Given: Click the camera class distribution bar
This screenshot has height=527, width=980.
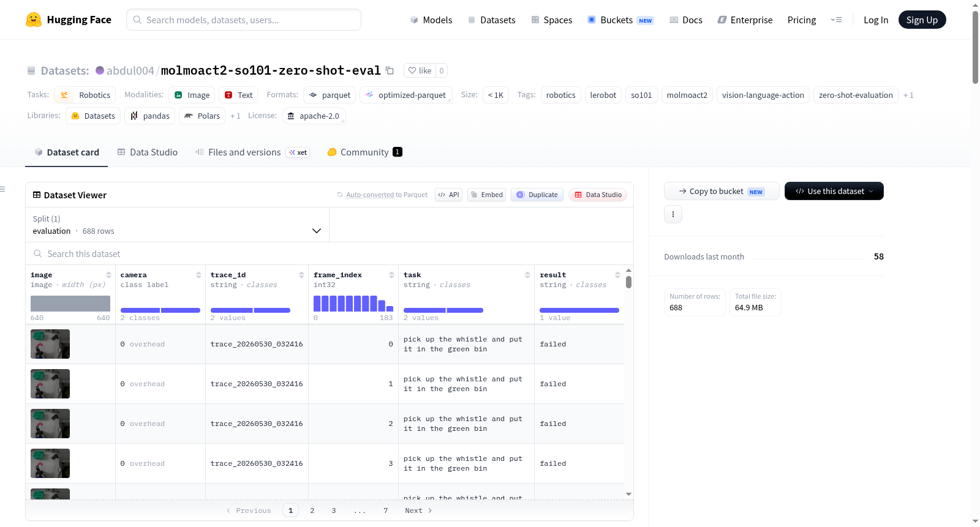Looking at the screenshot, I should (160, 310).
